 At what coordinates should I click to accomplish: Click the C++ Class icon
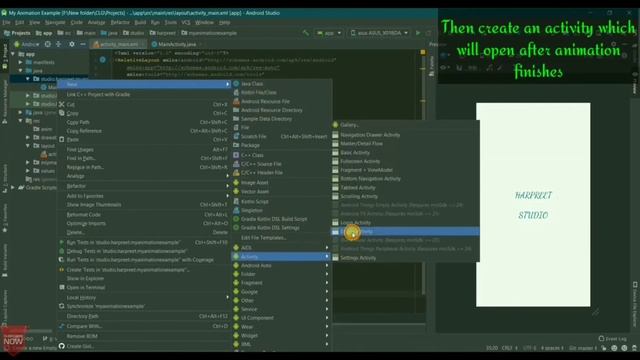click(236, 155)
